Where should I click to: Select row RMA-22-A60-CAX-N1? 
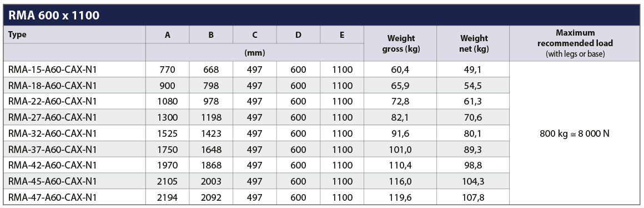(x=256, y=102)
